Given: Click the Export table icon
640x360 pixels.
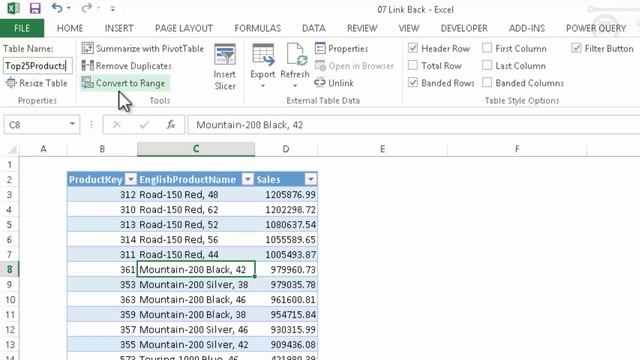Looking at the screenshot, I should click(263, 55).
